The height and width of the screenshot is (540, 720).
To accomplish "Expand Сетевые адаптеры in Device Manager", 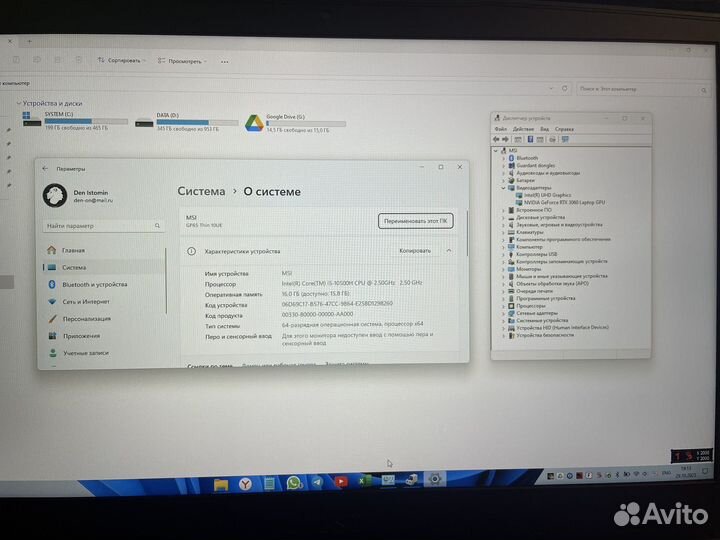I will point(504,313).
